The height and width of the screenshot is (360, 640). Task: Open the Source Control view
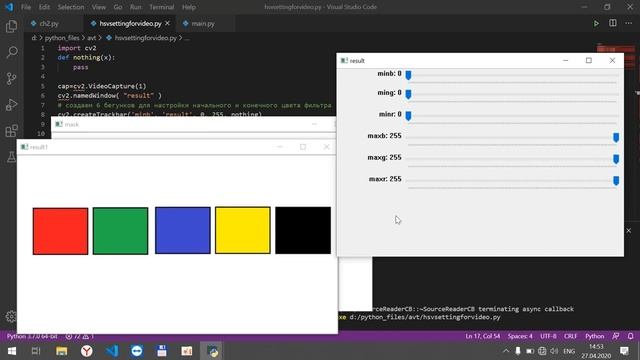(11, 78)
